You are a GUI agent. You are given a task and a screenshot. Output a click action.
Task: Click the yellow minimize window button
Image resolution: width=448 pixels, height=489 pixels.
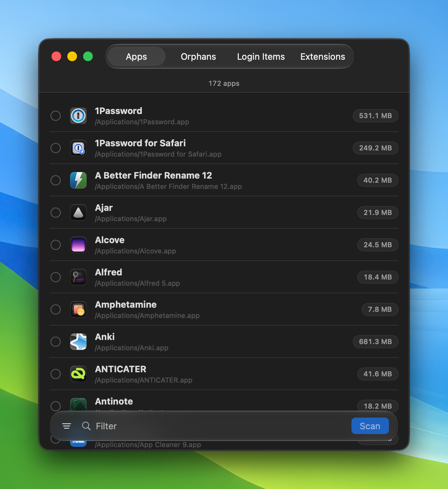click(x=72, y=56)
